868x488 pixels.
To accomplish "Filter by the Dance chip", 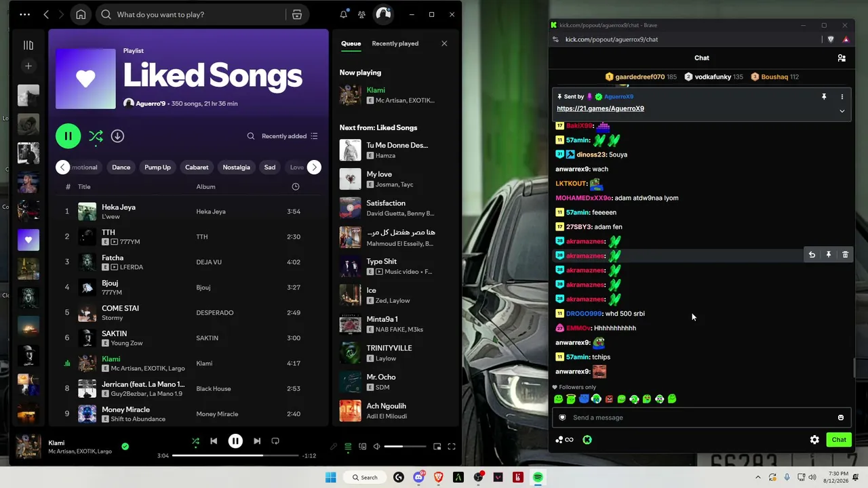I will [x=121, y=167].
